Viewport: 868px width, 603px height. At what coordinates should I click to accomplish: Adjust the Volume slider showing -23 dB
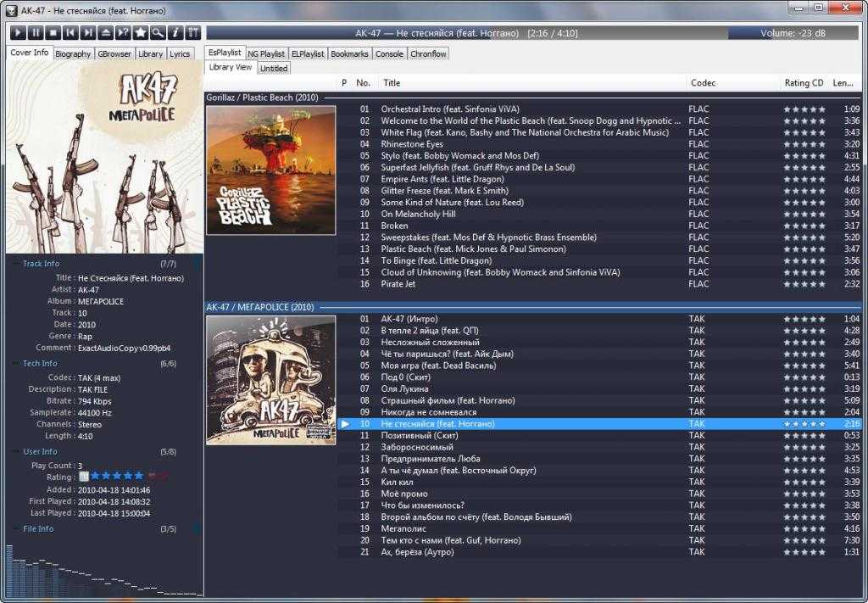795,33
